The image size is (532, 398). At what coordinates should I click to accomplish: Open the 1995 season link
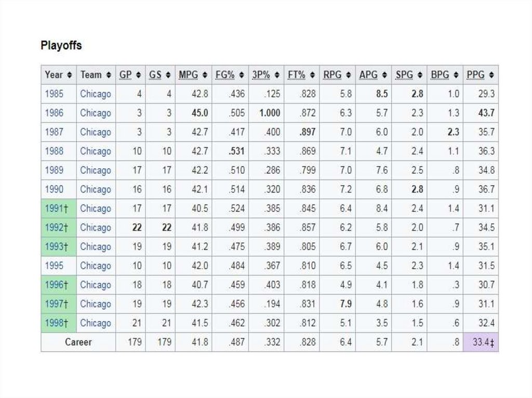pos(54,266)
